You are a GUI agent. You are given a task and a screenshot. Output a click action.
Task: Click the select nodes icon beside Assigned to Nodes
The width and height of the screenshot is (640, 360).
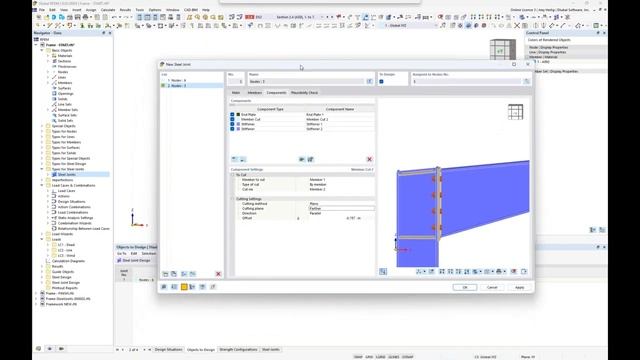[x=527, y=81]
